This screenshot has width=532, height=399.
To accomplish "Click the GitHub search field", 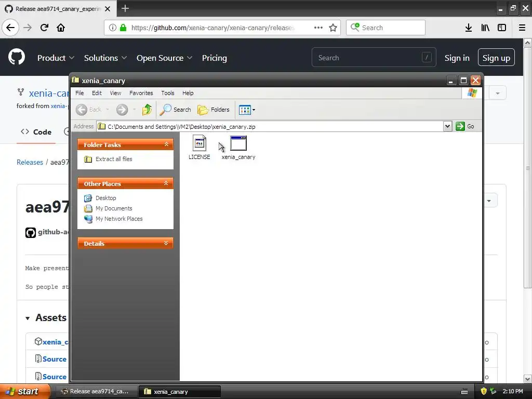I will click(x=374, y=57).
